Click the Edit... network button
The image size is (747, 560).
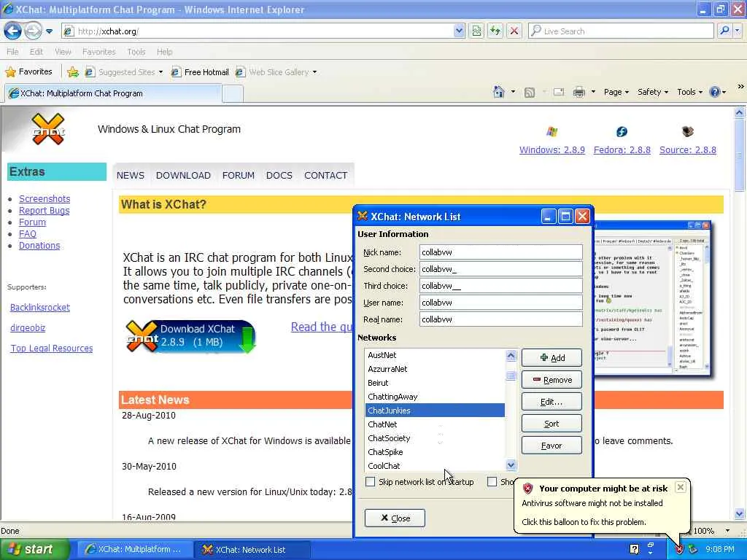point(551,402)
